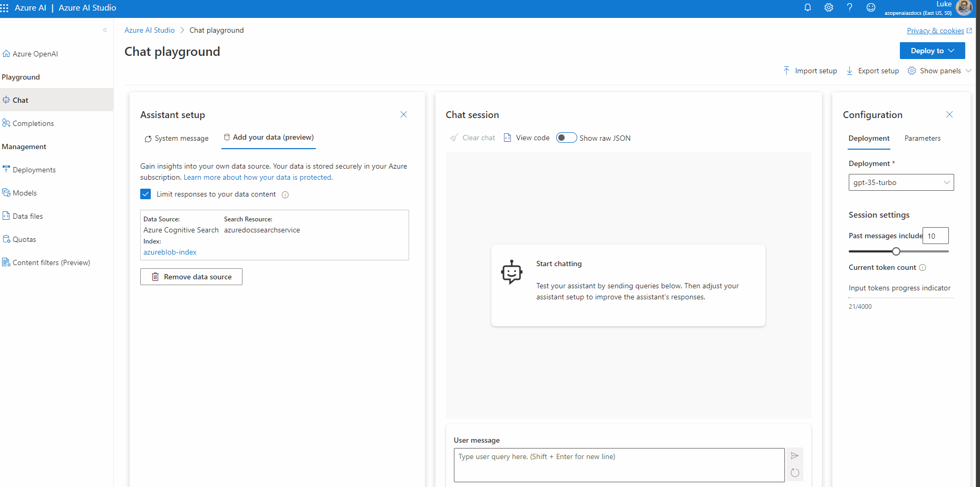Switch to Deployment tab in Configuration
The height and width of the screenshot is (487, 980).
(869, 138)
